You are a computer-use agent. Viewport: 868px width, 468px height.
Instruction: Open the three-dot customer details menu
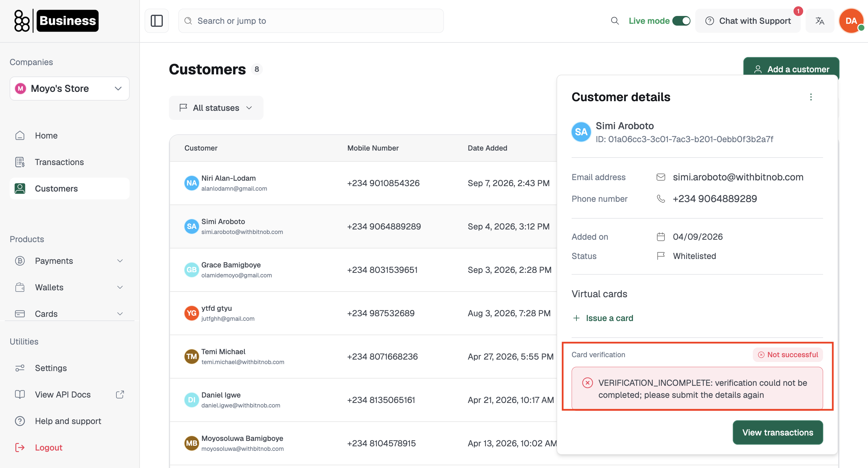pyautogui.click(x=811, y=97)
